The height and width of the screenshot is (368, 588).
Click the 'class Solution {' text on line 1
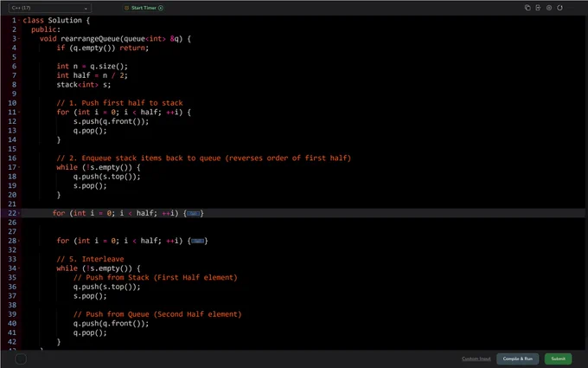point(56,20)
